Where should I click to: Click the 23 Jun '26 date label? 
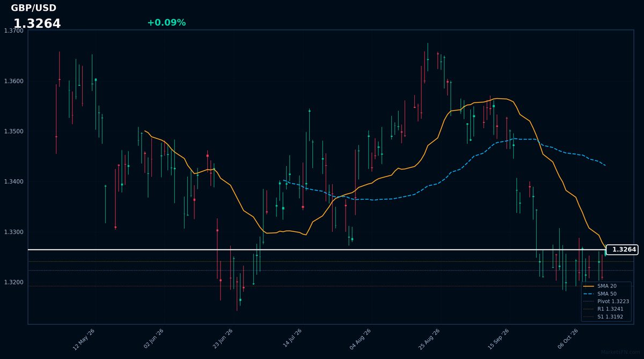222,339
